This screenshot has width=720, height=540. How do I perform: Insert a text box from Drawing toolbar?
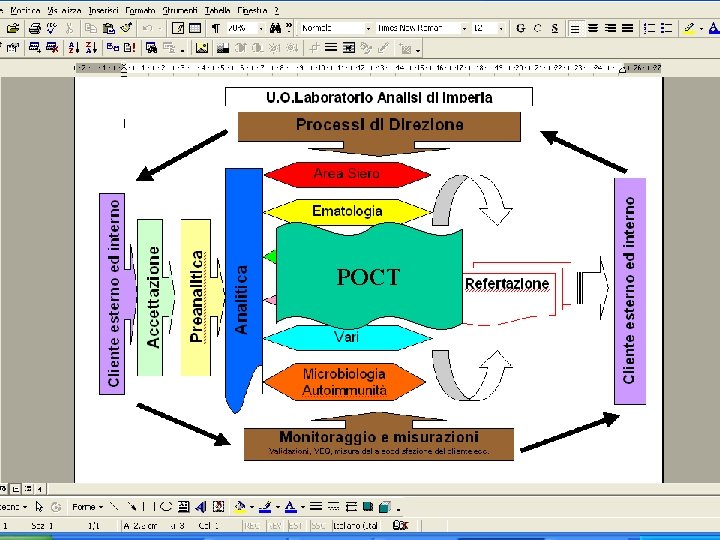coord(183,507)
